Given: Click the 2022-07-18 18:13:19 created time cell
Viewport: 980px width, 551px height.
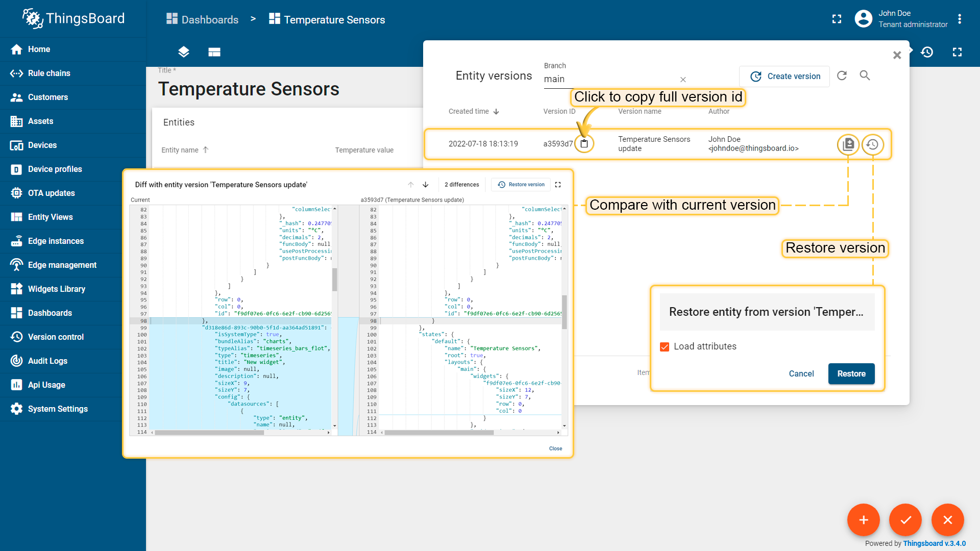Looking at the screenshot, I should point(483,144).
